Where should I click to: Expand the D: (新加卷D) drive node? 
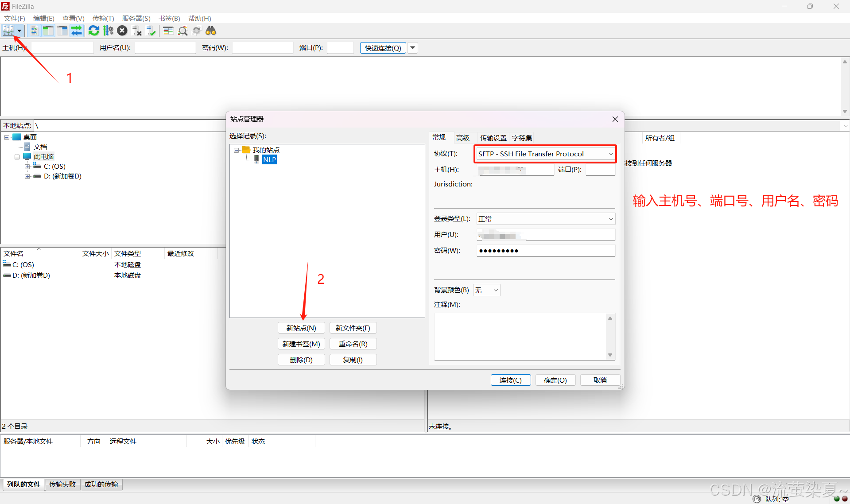pyautogui.click(x=27, y=176)
